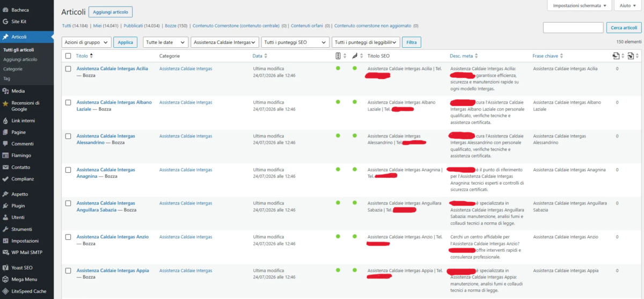Open the Azioni di gruppo dropdown

[86, 42]
